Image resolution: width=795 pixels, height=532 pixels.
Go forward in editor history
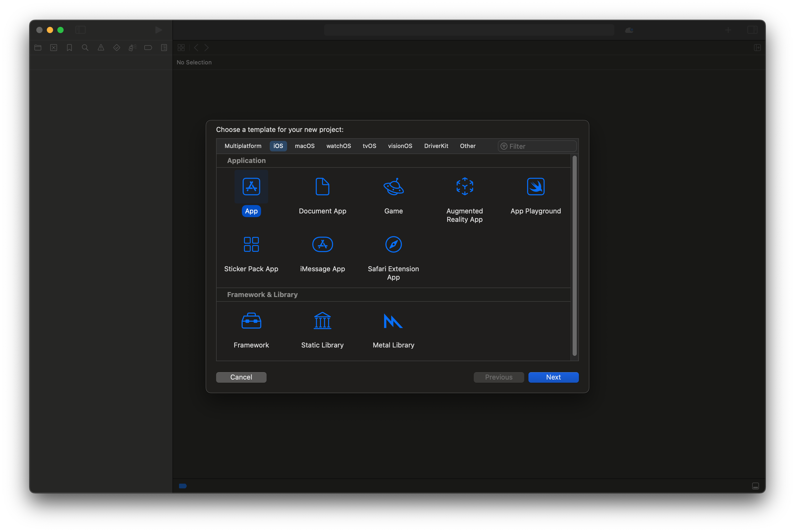click(x=206, y=48)
